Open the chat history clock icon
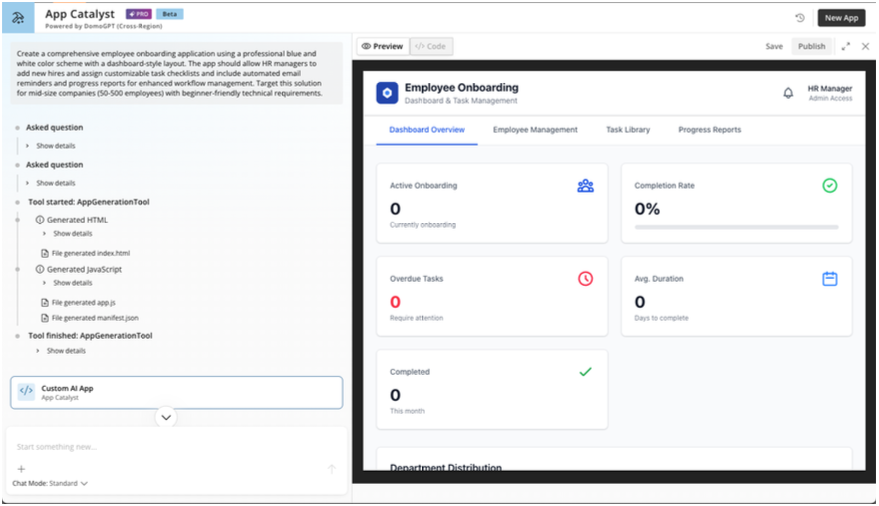This screenshot has height=506, width=879. (800, 18)
